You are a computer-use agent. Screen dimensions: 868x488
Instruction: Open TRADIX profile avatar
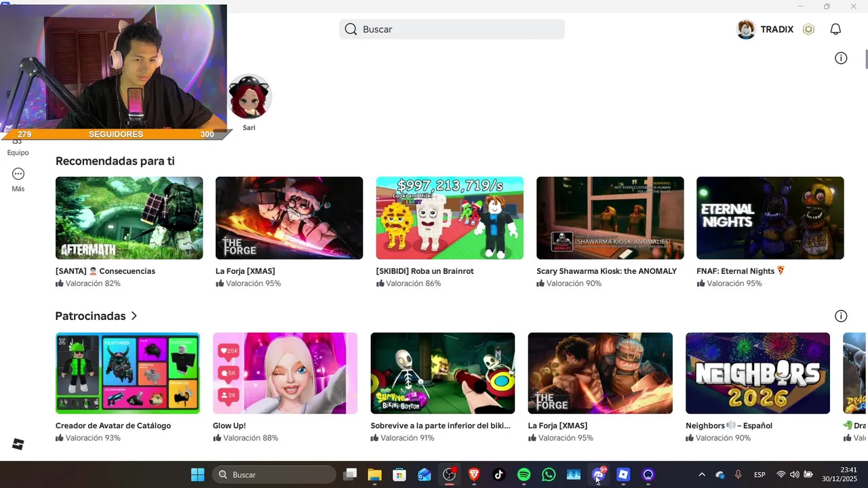pyautogui.click(x=746, y=29)
